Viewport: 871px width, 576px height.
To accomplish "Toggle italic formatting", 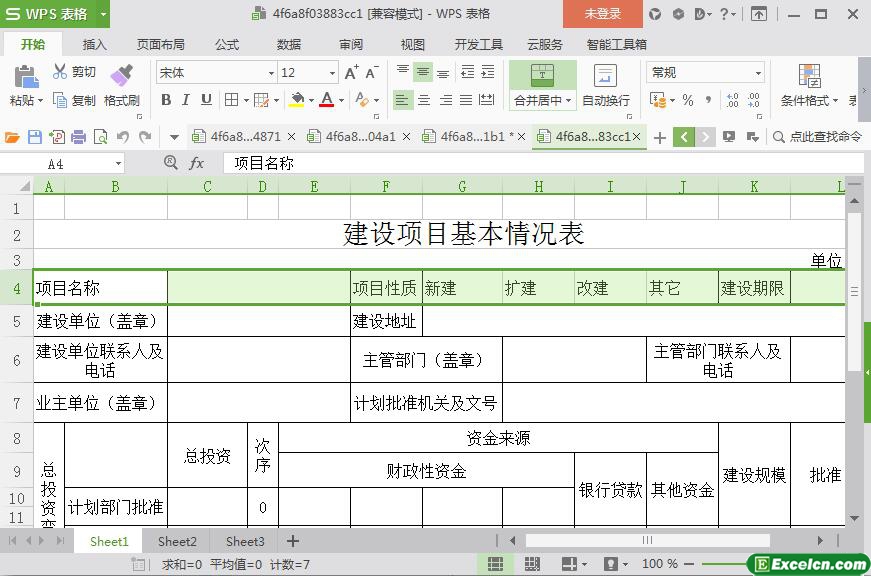I will (x=186, y=100).
